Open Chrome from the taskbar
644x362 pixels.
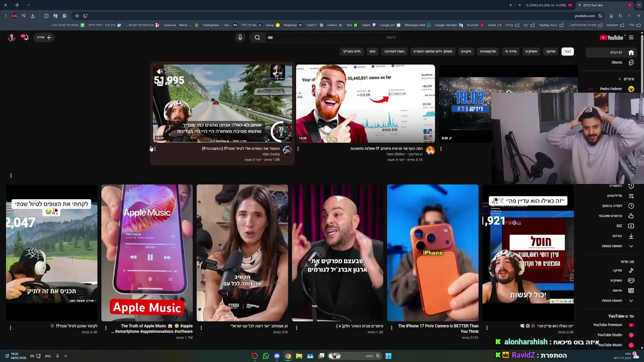coord(288,356)
